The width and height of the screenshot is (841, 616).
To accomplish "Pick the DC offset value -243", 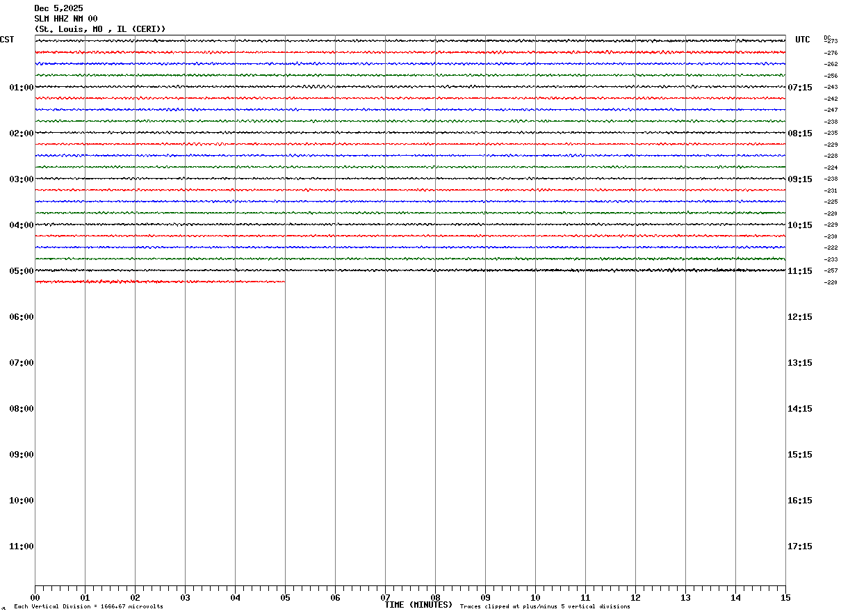I will [831, 87].
